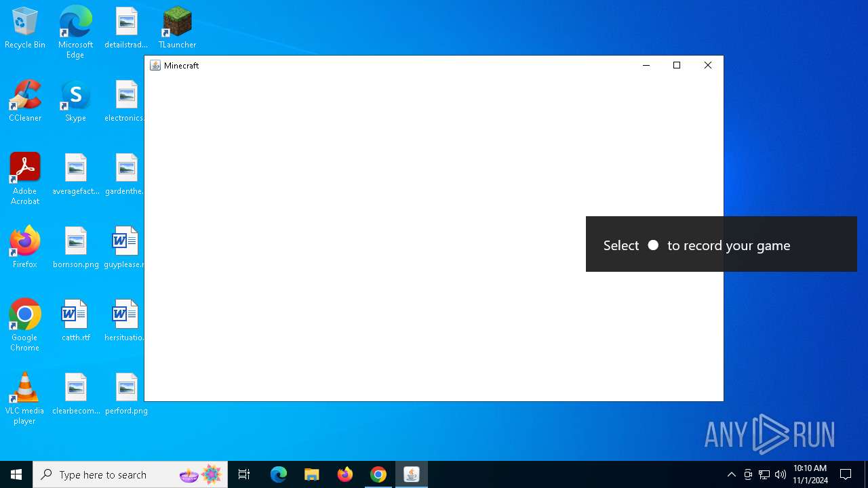Select the detailstrad image file on desktop

[126, 28]
